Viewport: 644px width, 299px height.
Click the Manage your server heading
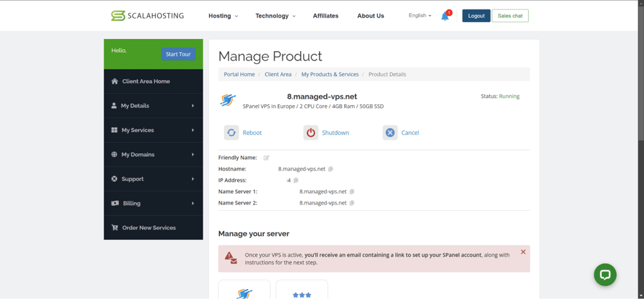254,234
